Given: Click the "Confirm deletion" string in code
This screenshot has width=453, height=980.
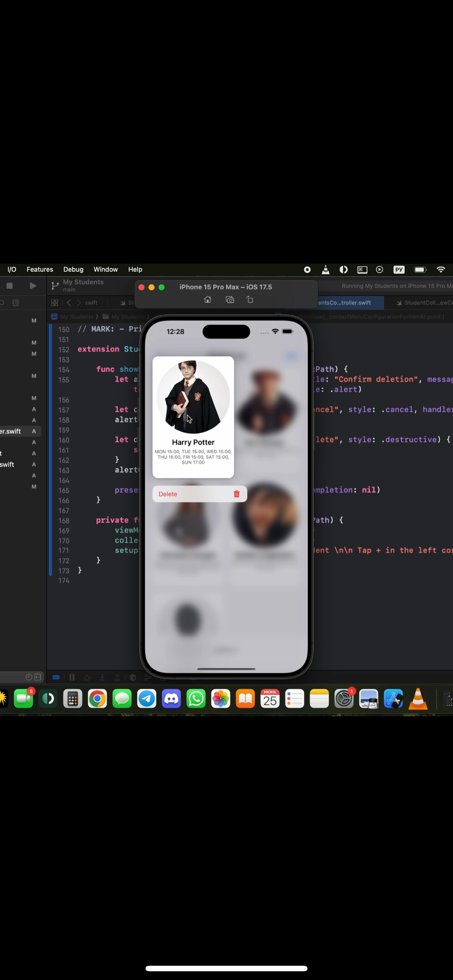Looking at the screenshot, I should click(x=376, y=379).
